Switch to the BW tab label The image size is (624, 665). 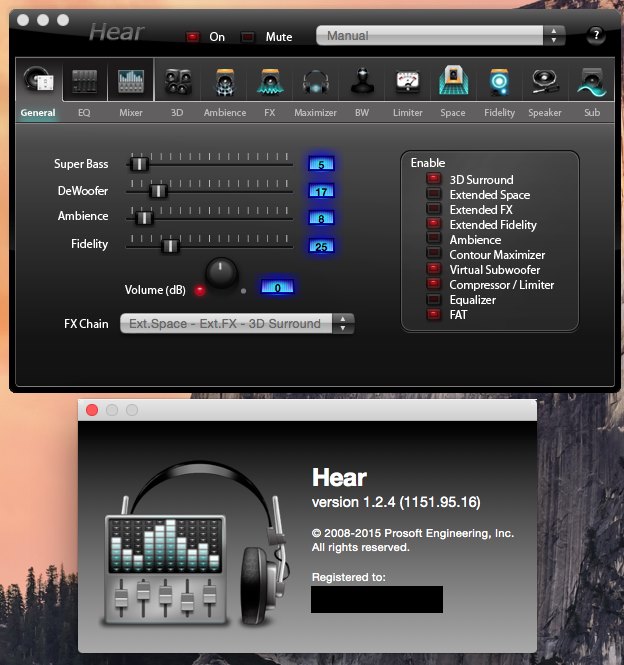click(x=362, y=113)
